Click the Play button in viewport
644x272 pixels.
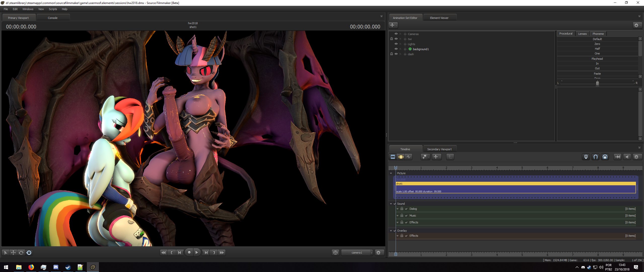197,253
